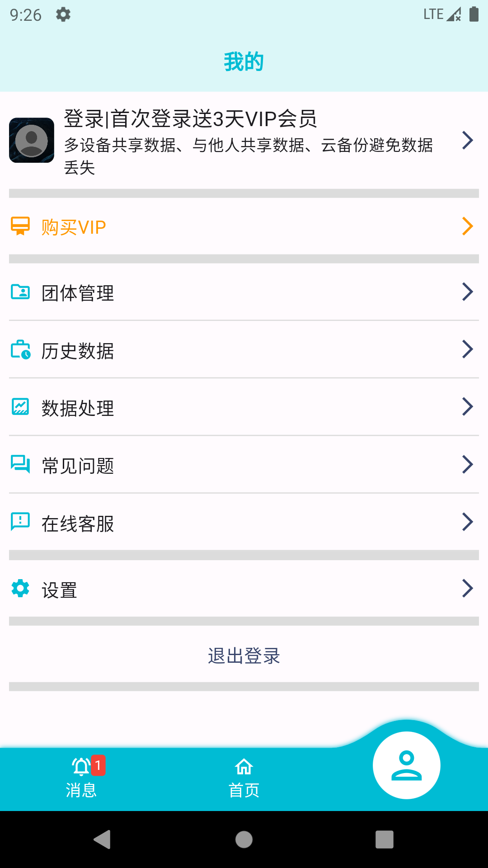Expand 设置 using its right chevron
This screenshot has width=488, height=868.
point(468,588)
